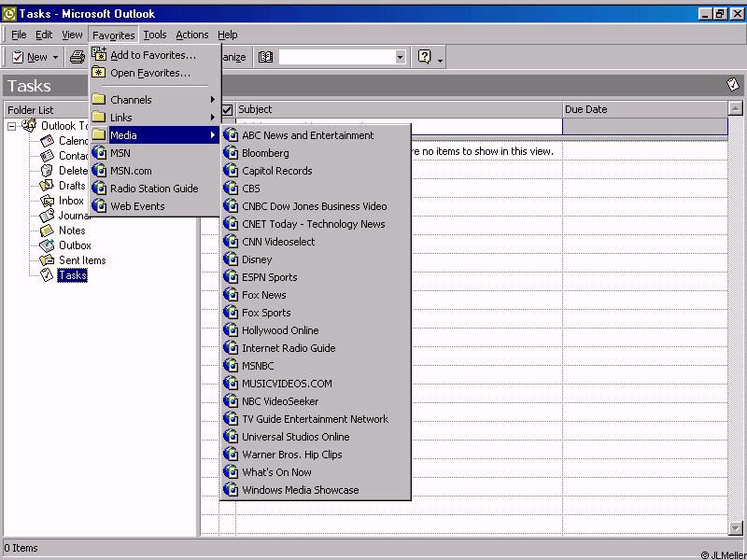Image resolution: width=747 pixels, height=560 pixels.
Task: Click the completed checkbox column header
Action: [x=227, y=109]
